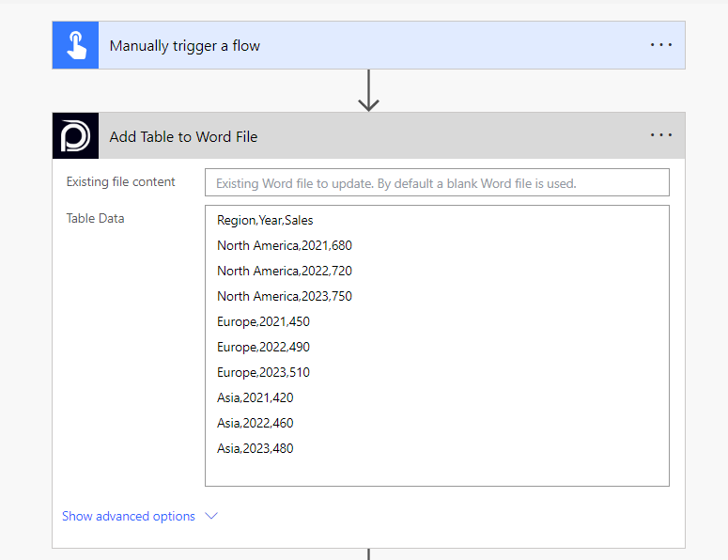Place cursor on Asia,2023,480 line

pyautogui.click(x=255, y=449)
